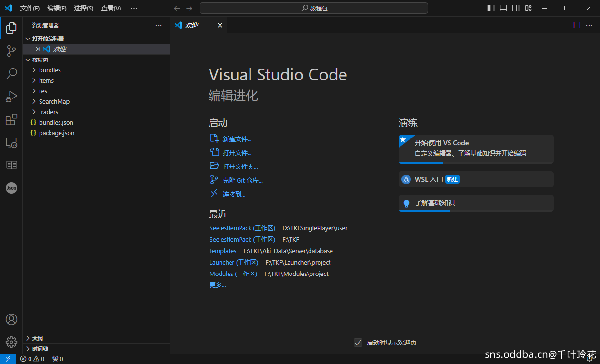Open additional menus ellipsis in menu bar

click(134, 8)
